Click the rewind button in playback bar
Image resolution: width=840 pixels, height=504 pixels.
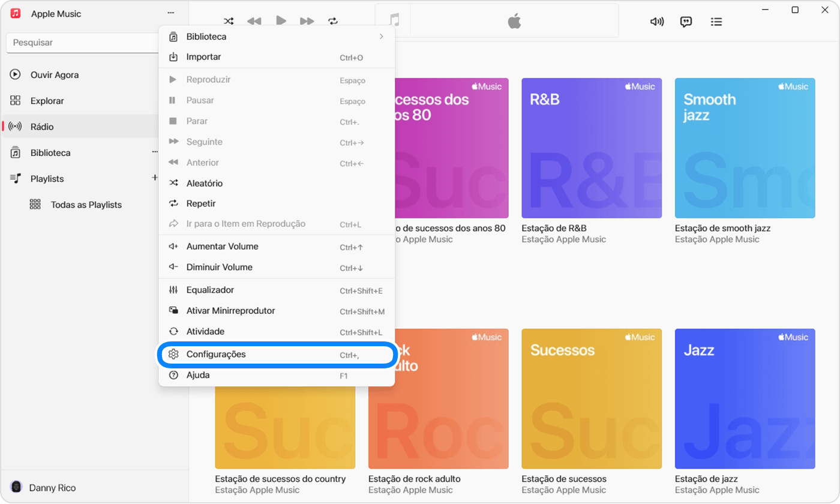coord(254,22)
